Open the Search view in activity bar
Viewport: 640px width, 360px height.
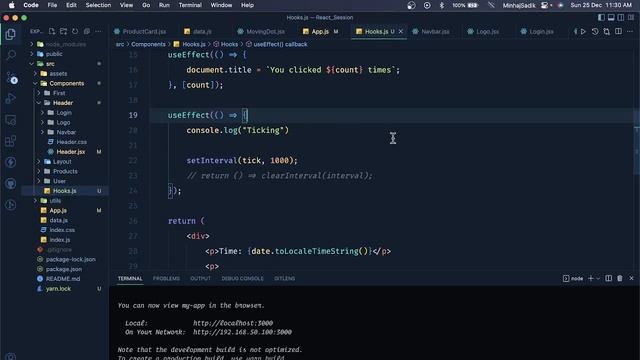[x=11, y=55]
